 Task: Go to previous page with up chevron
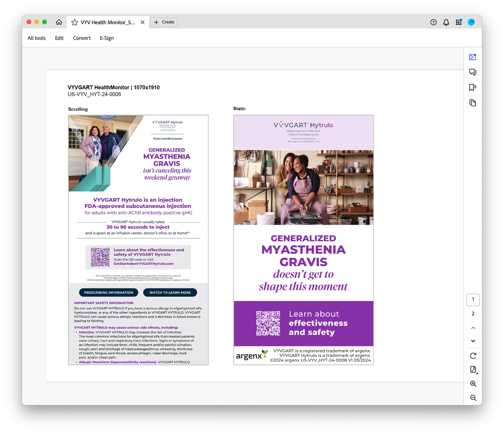click(473, 328)
